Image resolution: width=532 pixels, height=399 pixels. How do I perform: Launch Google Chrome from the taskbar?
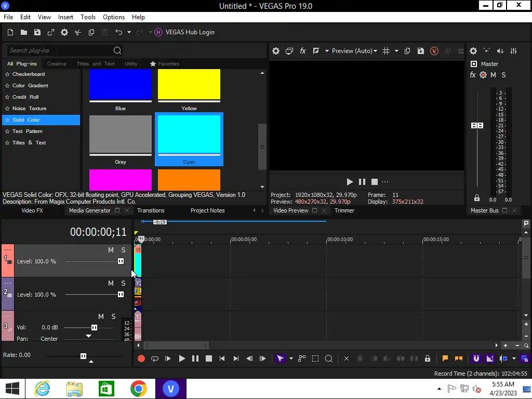(138, 389)
